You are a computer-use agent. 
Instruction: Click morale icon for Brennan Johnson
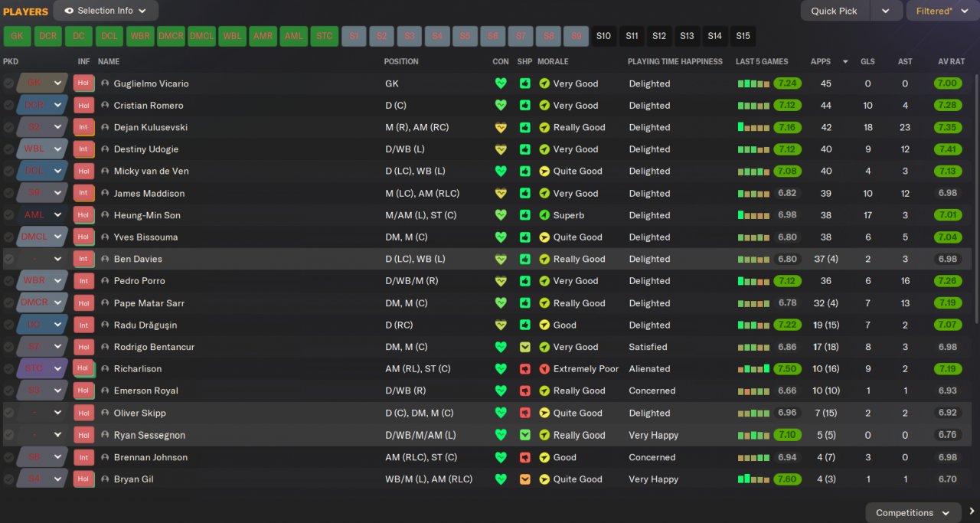[544, 457]
